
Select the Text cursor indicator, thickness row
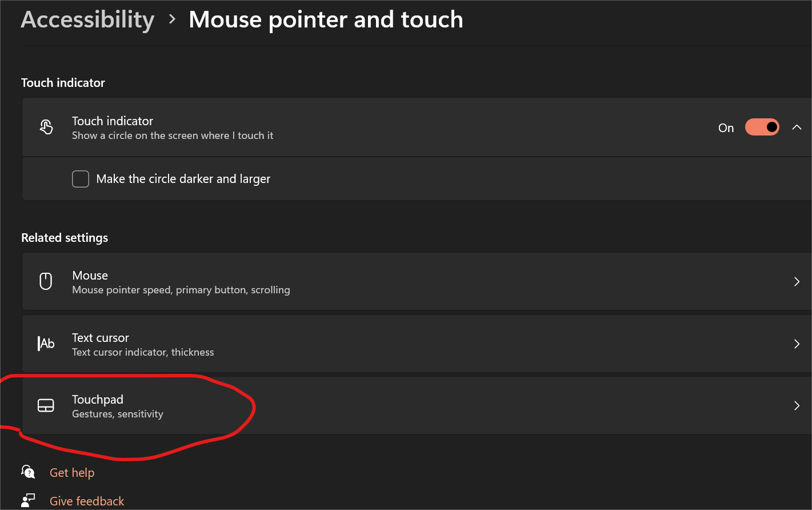(417, 344)
